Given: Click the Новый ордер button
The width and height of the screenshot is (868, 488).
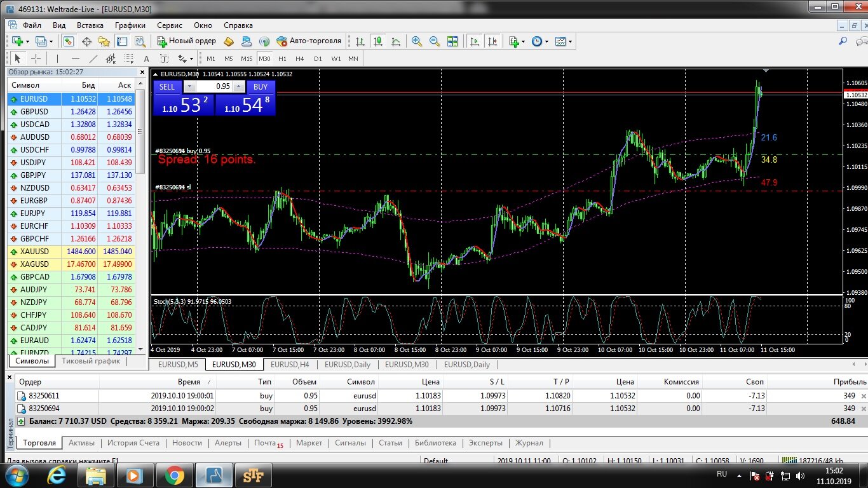Looking at the screenshot, I should tap(187, 41).
